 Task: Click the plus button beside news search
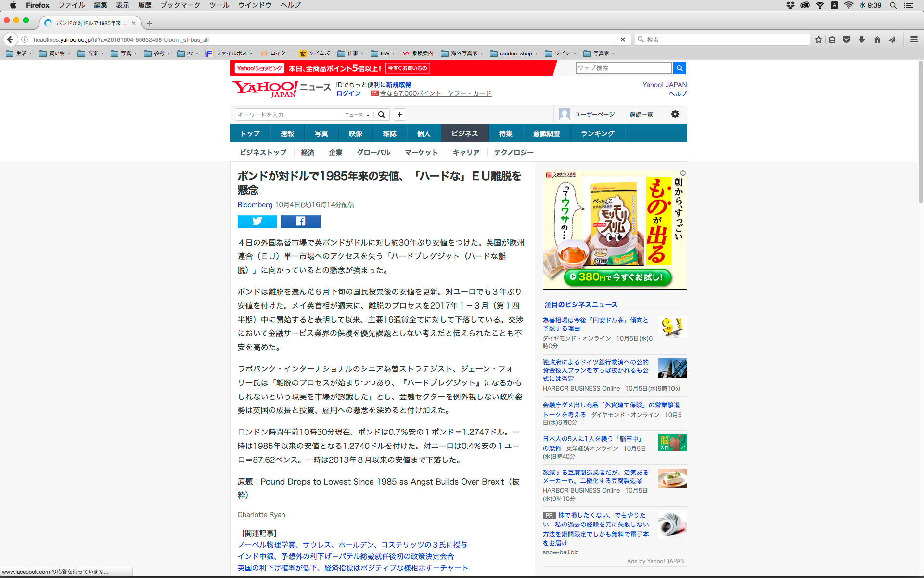(x=399, y=115)
